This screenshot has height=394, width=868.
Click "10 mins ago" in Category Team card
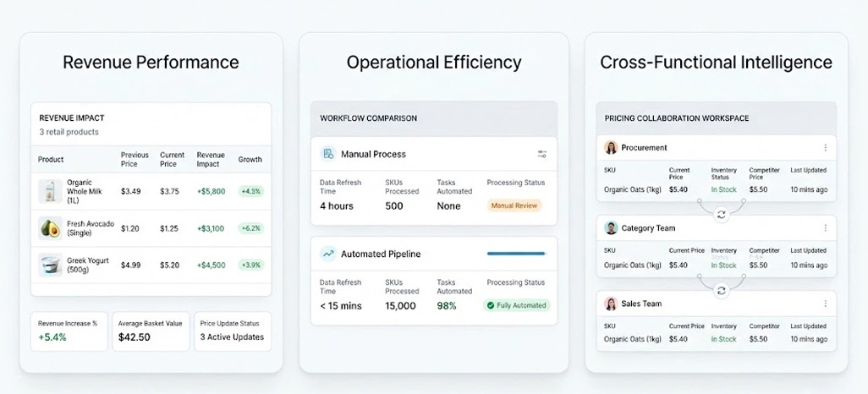(809, 265)
